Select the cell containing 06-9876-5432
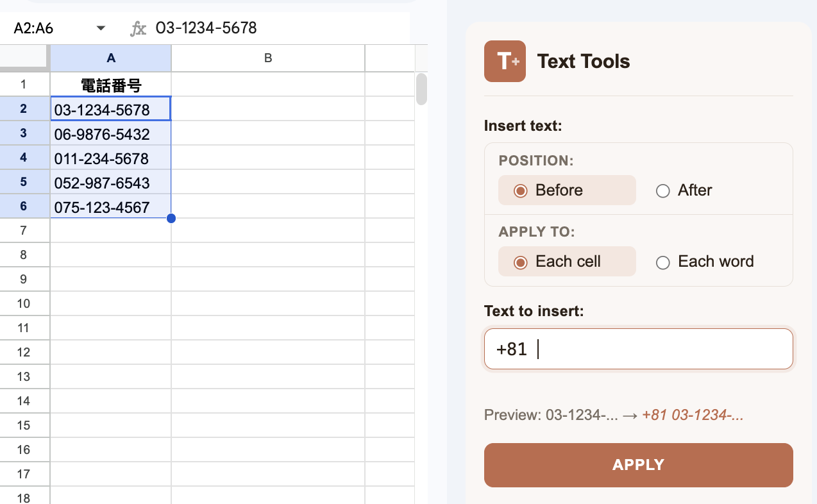The width and height of the screenshot is (817, 504). coord(110,134)
